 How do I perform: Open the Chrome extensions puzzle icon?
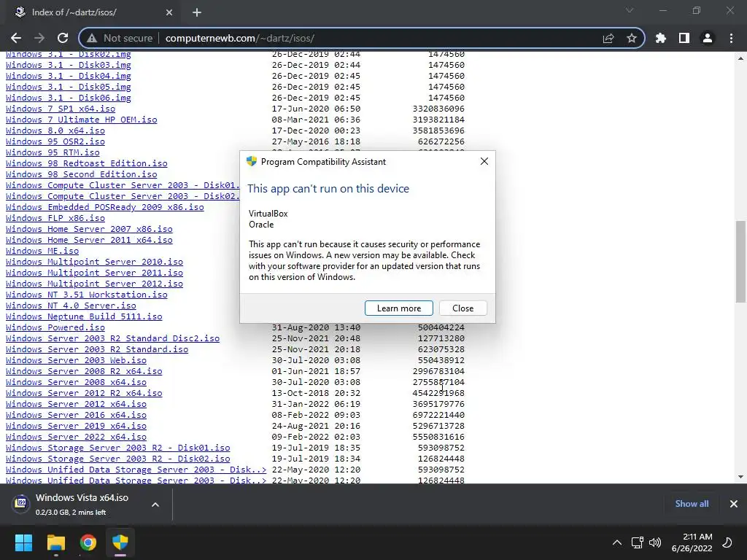coord(661,38)
